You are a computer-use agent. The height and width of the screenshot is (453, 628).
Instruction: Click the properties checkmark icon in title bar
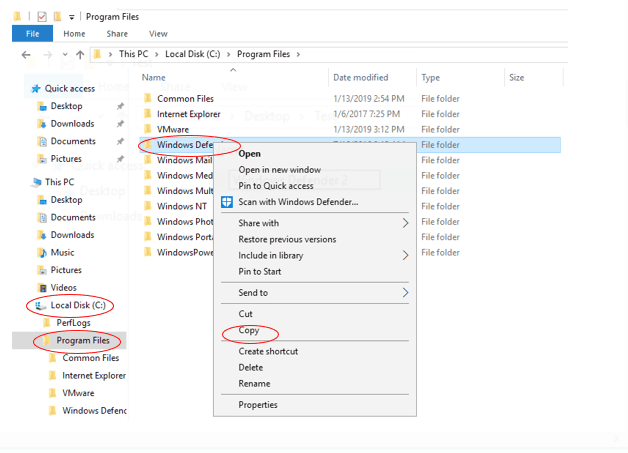(41, 17)
